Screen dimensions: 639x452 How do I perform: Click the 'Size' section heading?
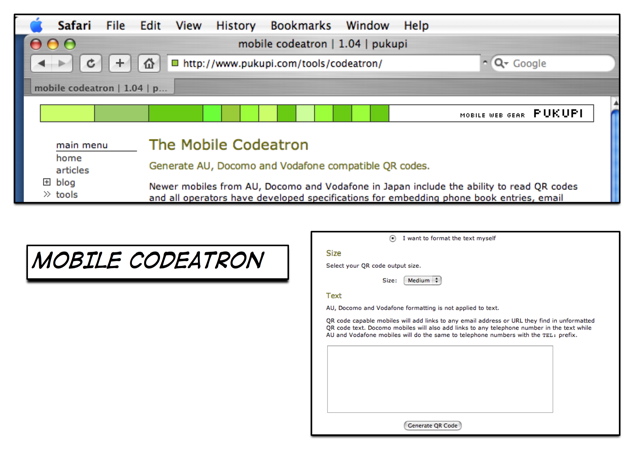333,253
